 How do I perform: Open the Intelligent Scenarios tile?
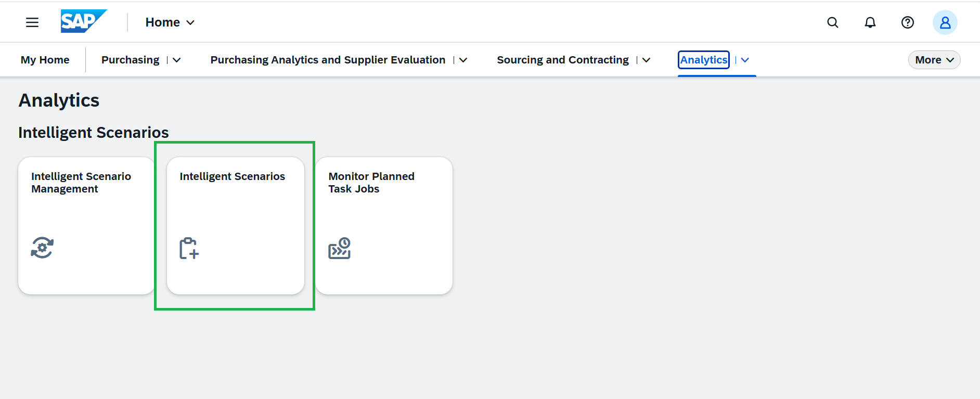coord(236,226)
